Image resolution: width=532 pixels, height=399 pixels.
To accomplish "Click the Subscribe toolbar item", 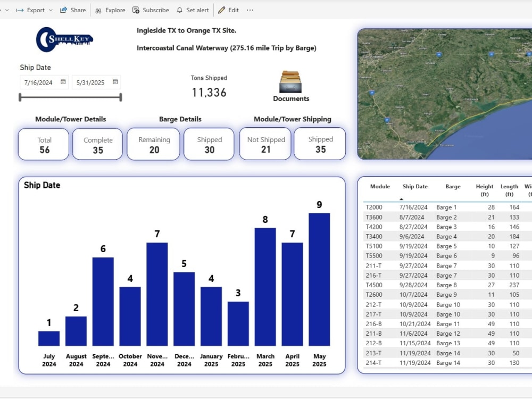I will tap(151, 10).
